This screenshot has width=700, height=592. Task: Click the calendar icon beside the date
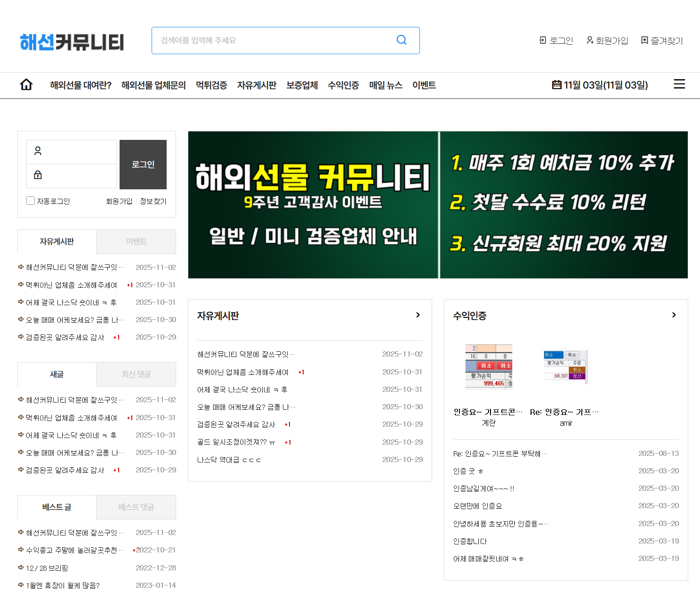556,85
